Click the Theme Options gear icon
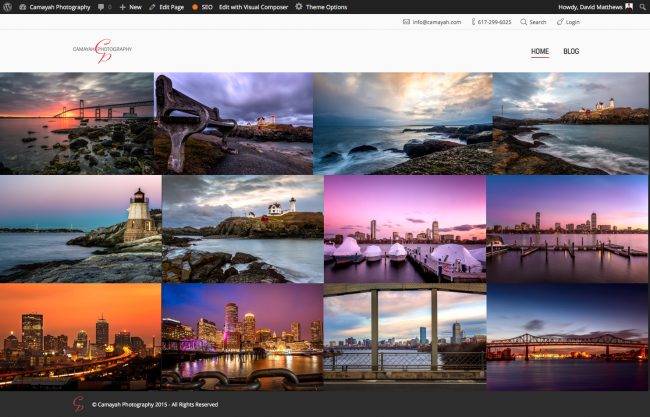 pos(299,7)
